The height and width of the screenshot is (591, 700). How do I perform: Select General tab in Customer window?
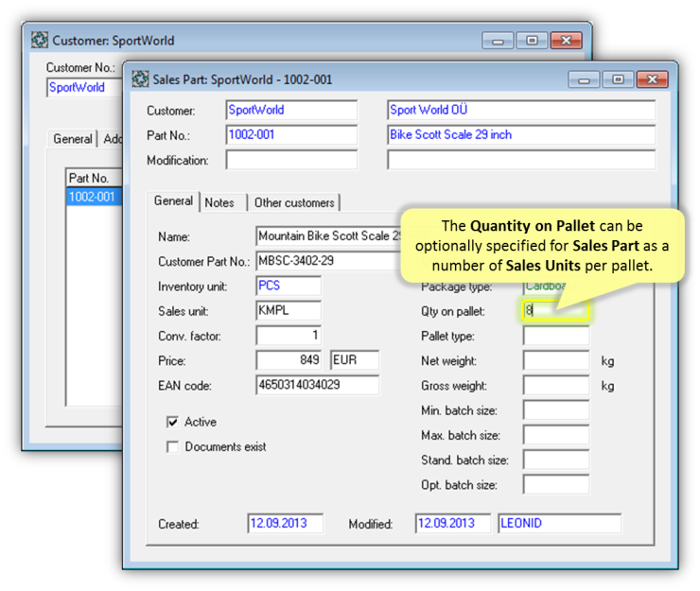(72, 139)
